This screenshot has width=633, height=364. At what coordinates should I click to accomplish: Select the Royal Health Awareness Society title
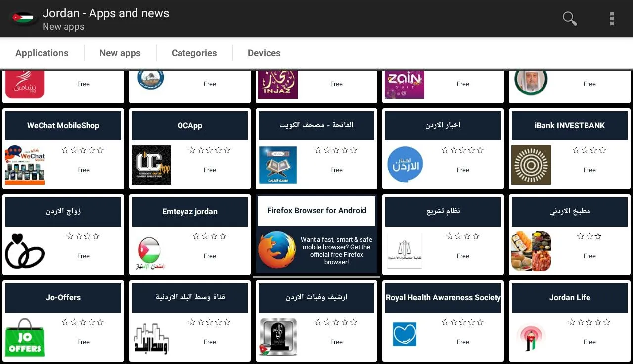pyautogui.click(x=443, y=298)
